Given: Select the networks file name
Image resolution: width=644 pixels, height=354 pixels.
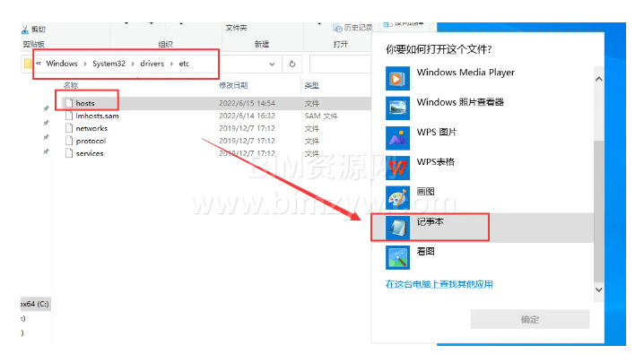Looking at the screenshot, I should coord(91,128).
